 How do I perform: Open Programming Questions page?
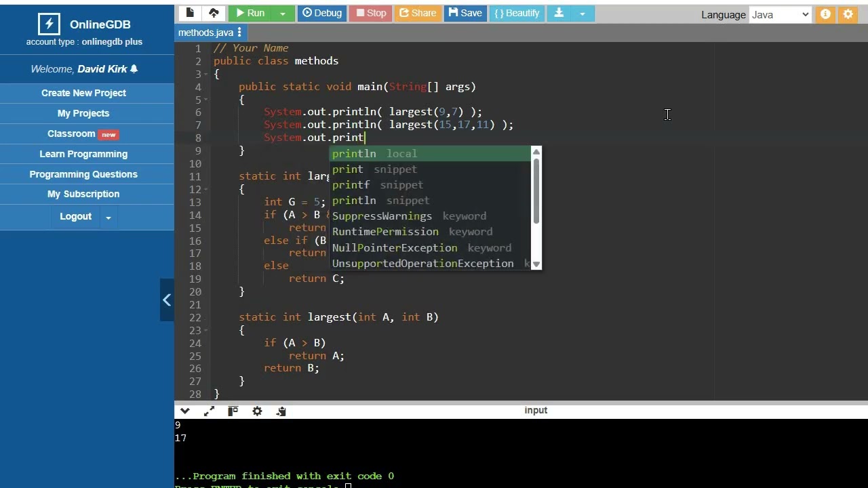pyautogui.click(x=83, y=174)
